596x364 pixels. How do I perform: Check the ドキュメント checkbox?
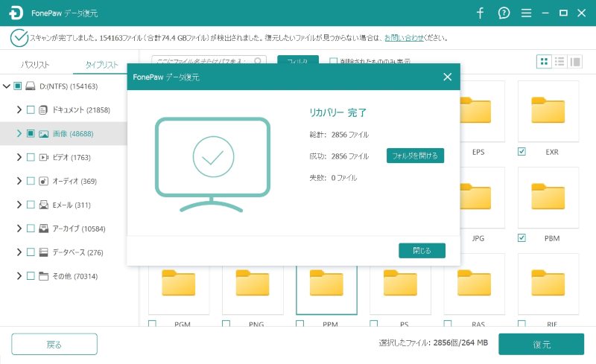31,110
